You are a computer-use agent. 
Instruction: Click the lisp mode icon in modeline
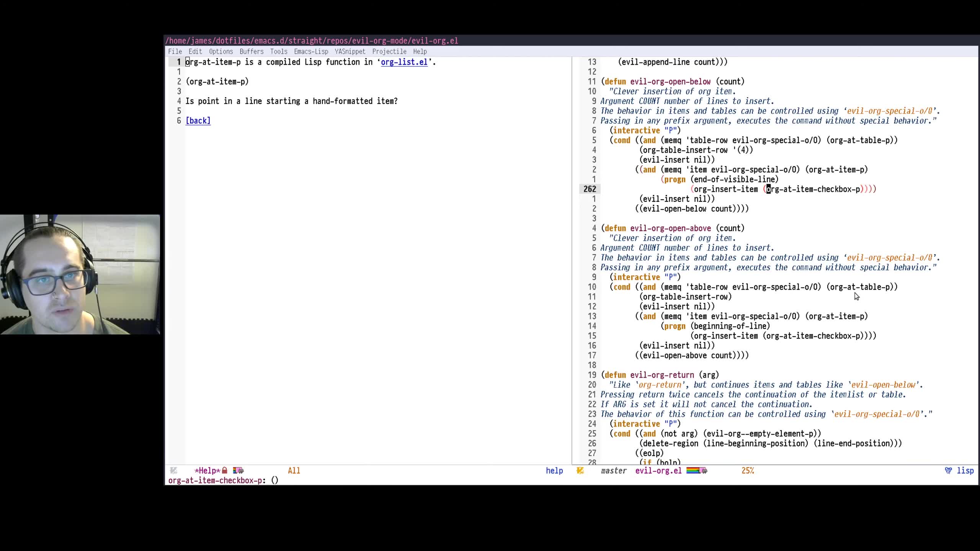point(948,471)
